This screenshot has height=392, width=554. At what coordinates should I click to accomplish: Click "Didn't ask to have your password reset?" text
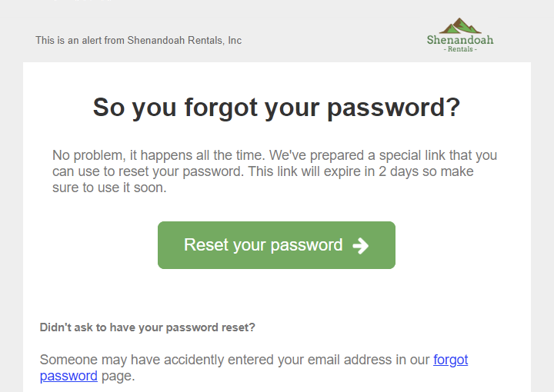point(148,327)
